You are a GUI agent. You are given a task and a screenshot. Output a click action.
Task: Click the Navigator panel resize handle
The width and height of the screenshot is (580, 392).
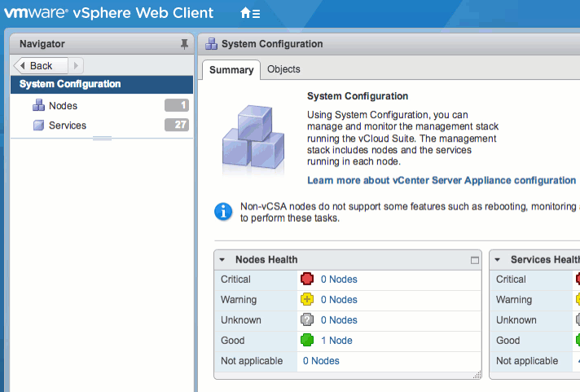click(102, 139)
